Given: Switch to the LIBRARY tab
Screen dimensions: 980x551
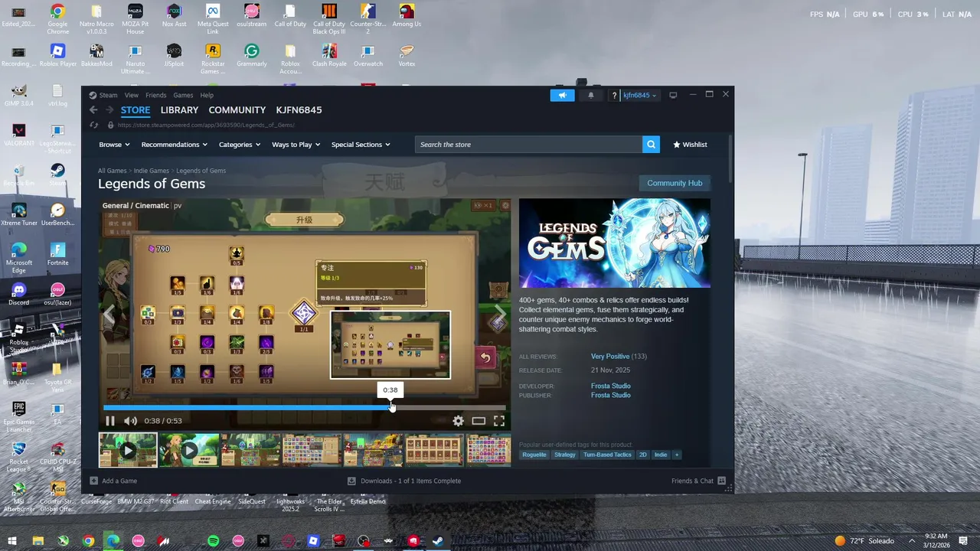Looking at the screenshot, I should [x=179, y=110].
